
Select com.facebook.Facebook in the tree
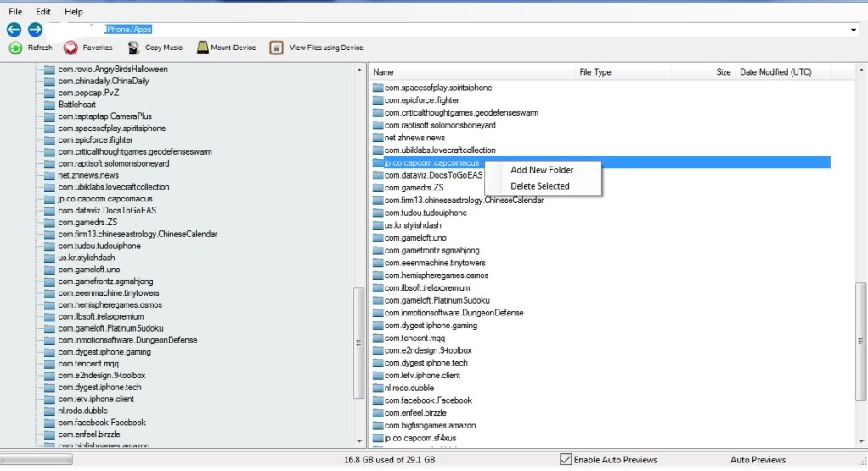(x=102, y=423)
